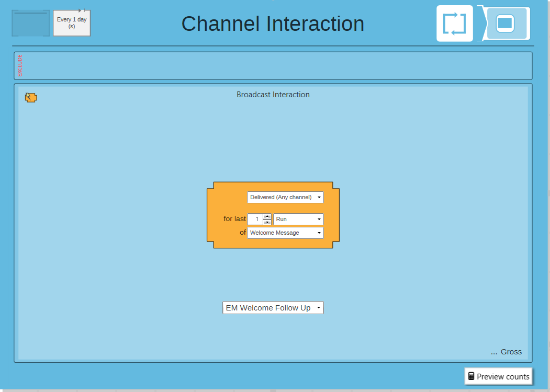Decrease the 'for last' value with down arrow
The height and width of the screenshot is (392, 550).
pos(267,222)
